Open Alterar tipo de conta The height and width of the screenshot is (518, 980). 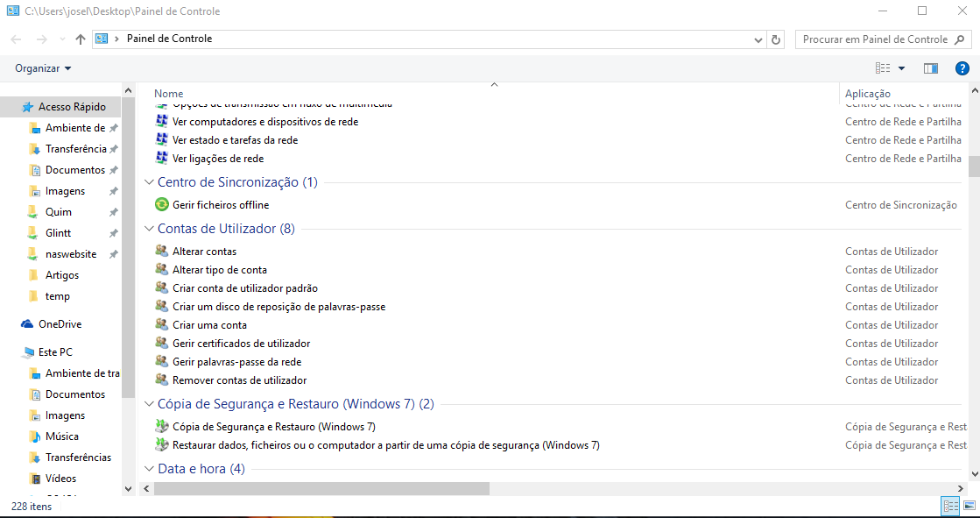(220, 270)
